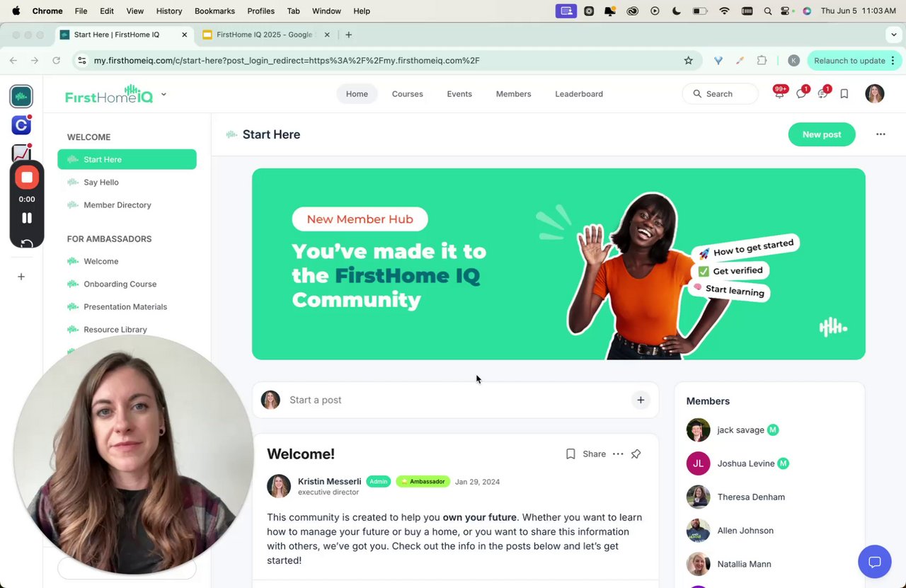The width and height of the screenshot is (906, 588).
Task: Expand the FirstHome IQ logo dropdown chevron
Action: pyautogui.click(x=164, y=93)
